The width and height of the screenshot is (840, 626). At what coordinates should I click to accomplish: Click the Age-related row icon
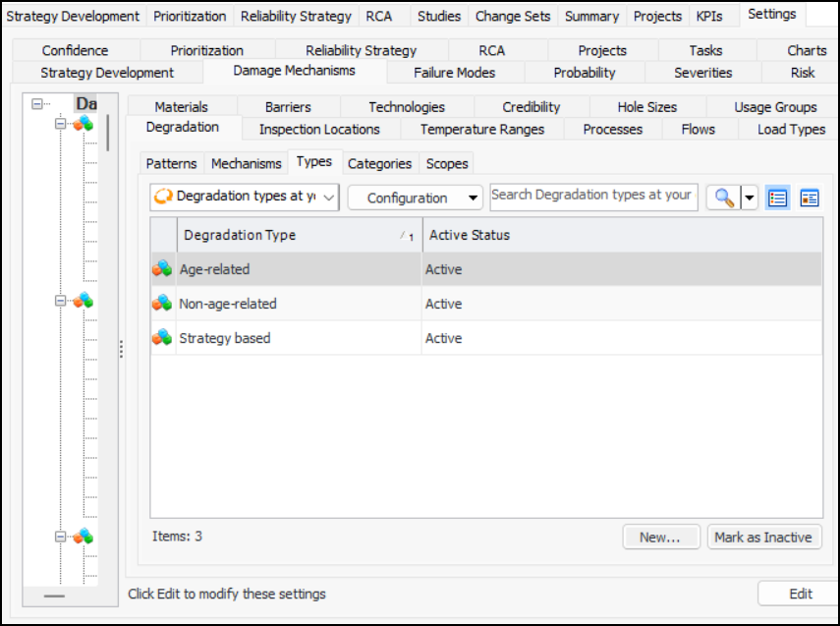tap(162, 269)
